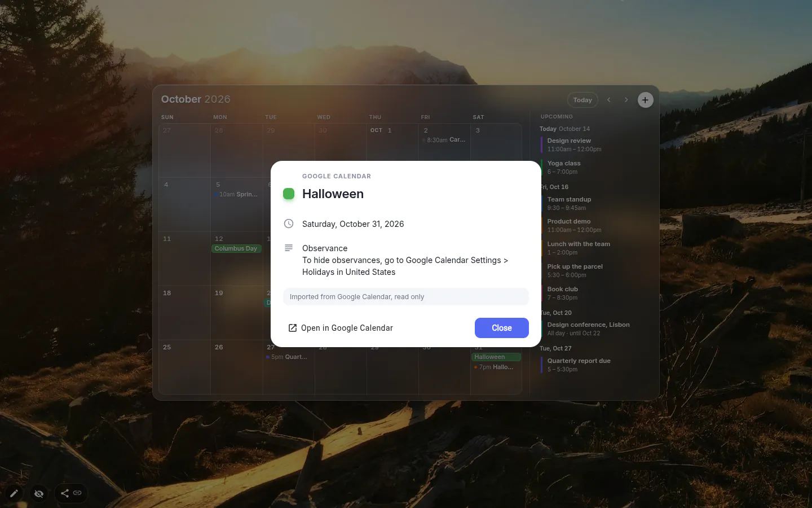Click the 8:30am Car... event on Oct 2
812x508 pixels.
coord(444,140)
